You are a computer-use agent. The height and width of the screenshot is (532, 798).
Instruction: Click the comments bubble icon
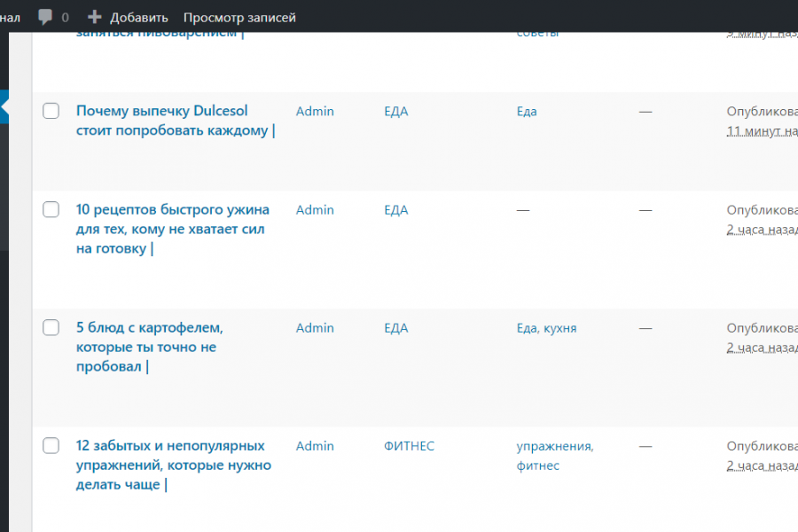pos(45,17)
